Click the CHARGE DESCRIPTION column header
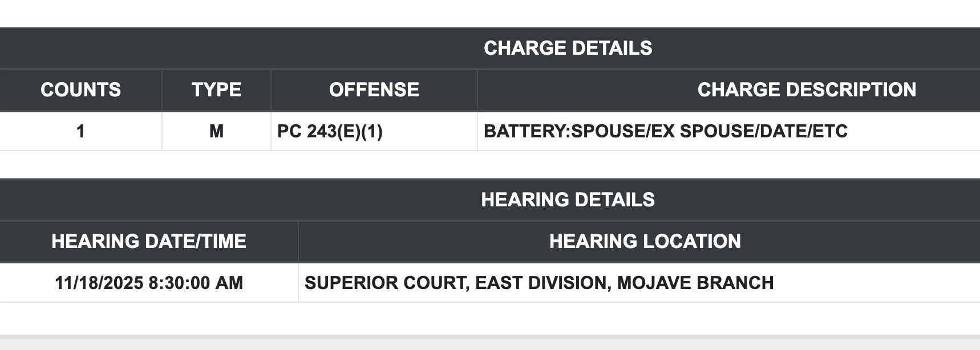 (x=807, y=90)
